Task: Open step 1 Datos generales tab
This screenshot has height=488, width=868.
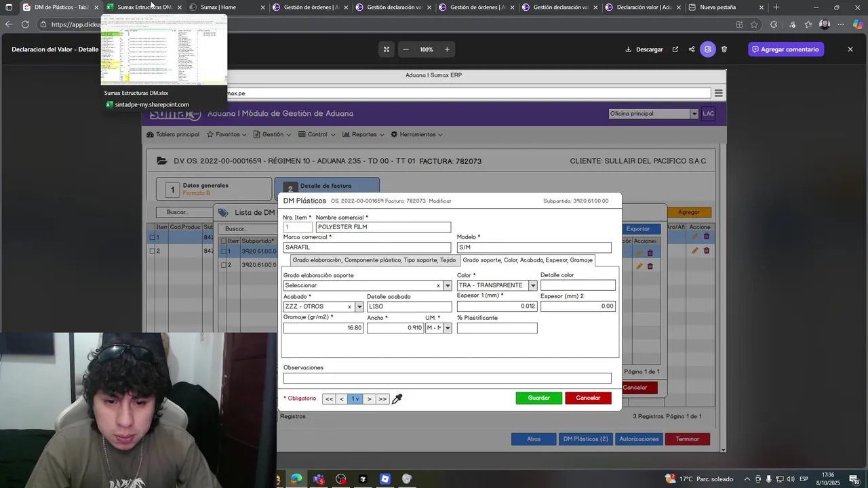Action: [x=214, y=189]
